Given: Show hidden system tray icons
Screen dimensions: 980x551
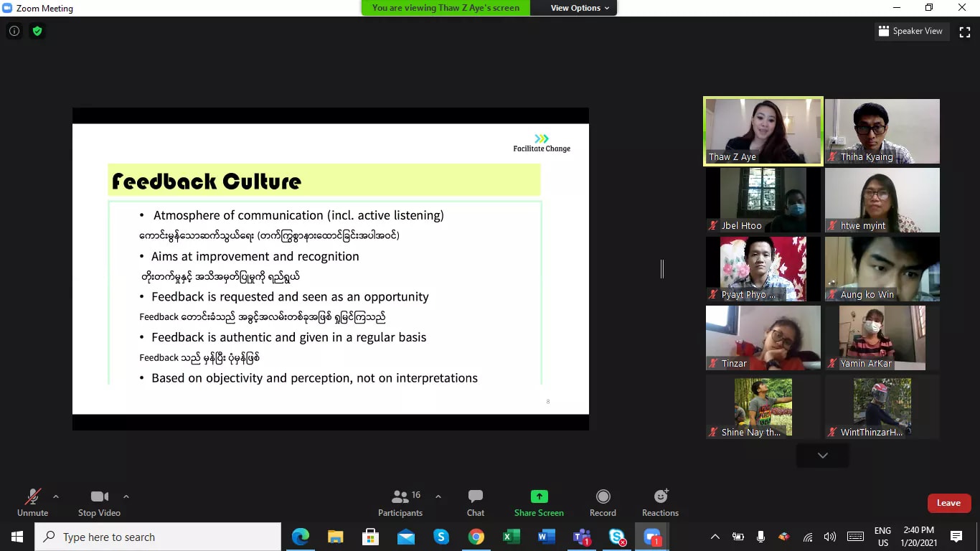Looking at the screenshot, I should (715, 537).
